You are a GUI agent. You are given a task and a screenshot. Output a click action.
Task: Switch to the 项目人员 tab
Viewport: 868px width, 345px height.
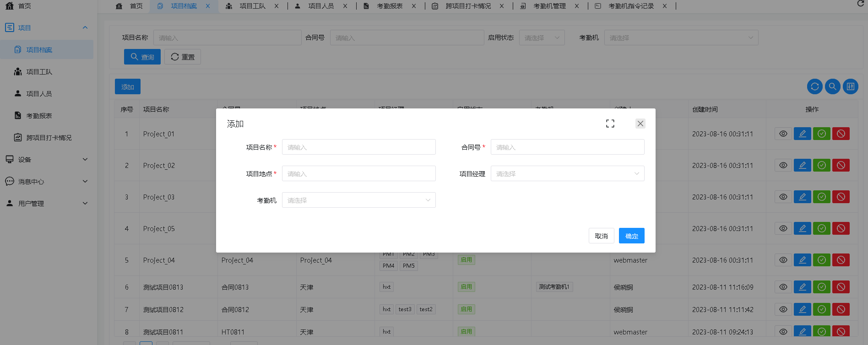321,6
